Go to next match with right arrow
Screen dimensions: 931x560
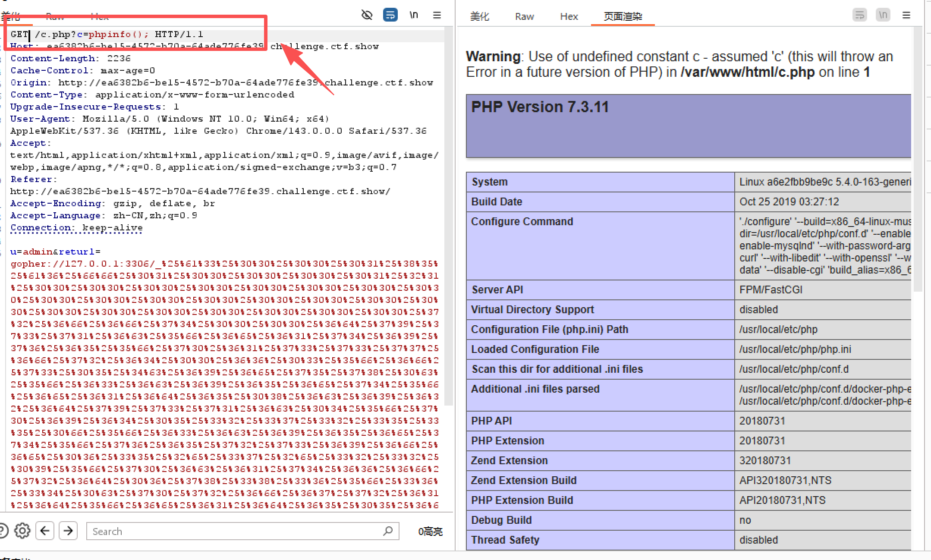coord(68,531)
